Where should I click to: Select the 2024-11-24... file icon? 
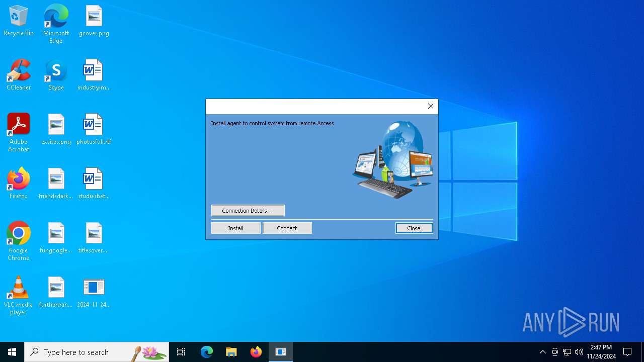[x=94, y=293]
